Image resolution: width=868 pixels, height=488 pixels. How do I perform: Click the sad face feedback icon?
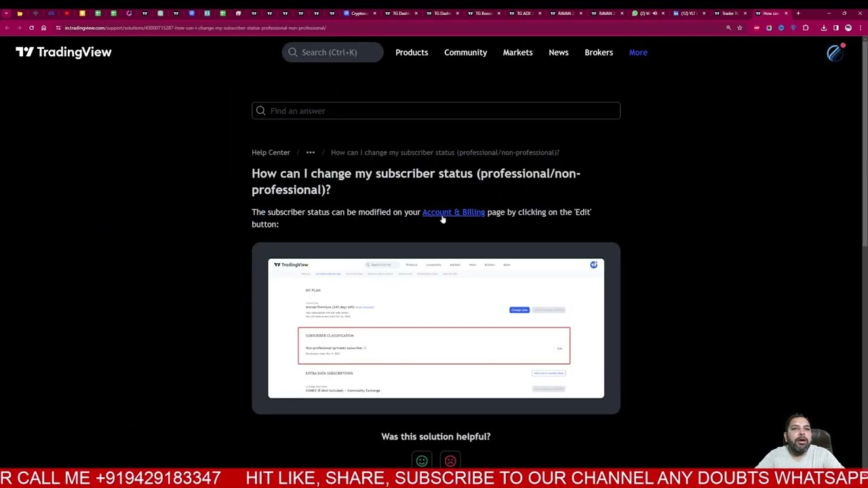click(450, 461)
